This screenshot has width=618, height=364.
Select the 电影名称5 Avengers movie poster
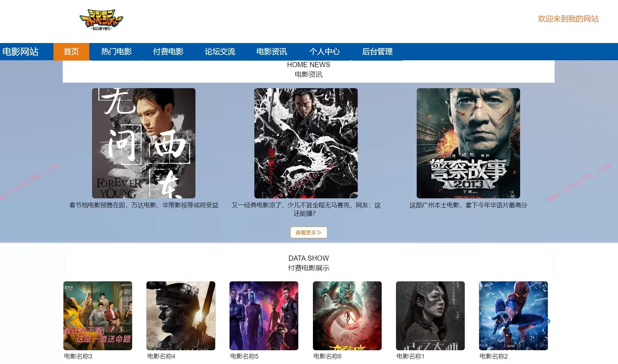coord(264,316)
